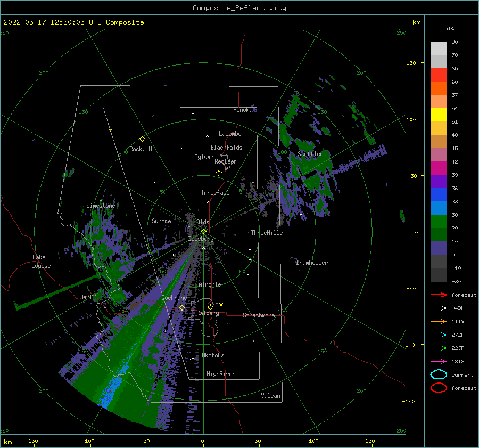Click the Sundre town label
The image size is (479, 448).
coord(161,221)
